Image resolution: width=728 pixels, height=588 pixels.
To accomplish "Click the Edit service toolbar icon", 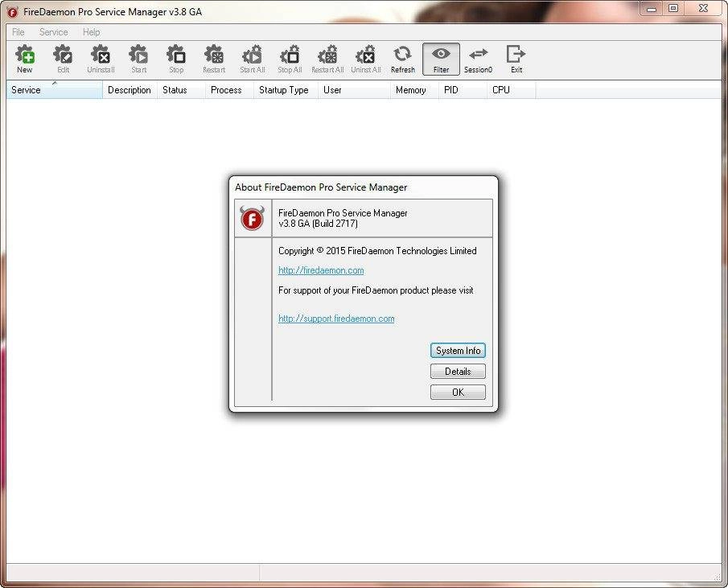I will (x=63, y=59).
